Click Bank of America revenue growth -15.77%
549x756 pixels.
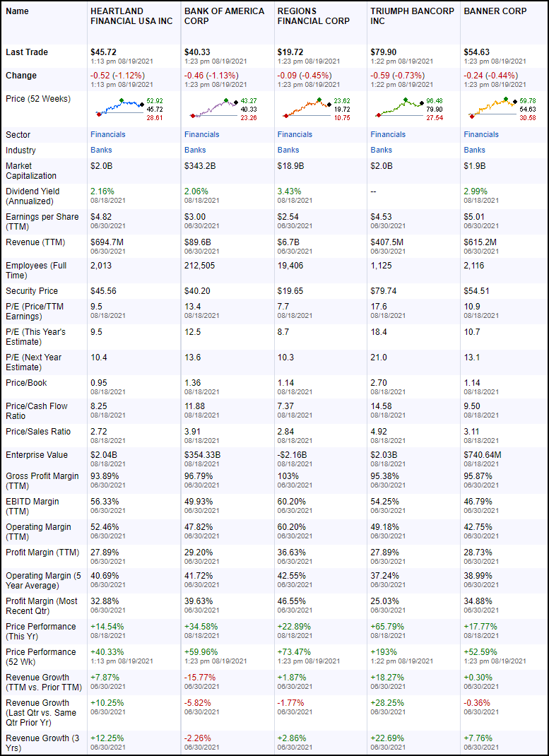pyautogui.click(x=200, y=678)
